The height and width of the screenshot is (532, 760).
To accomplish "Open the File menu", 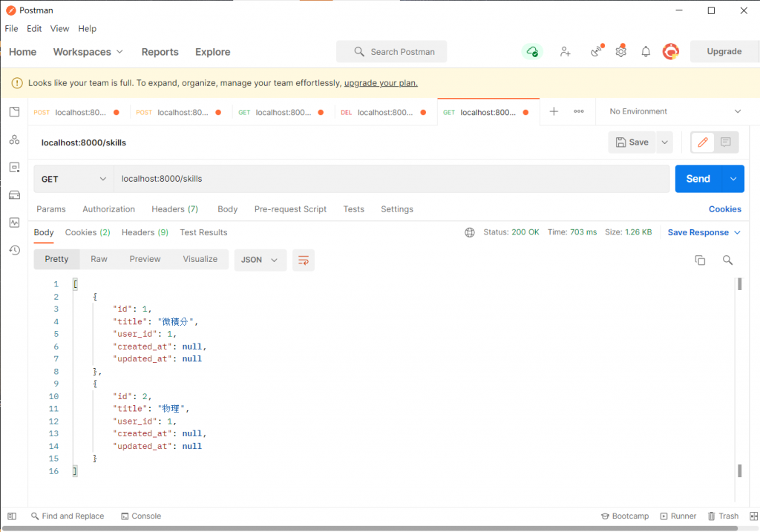I will tap(11, 29).
